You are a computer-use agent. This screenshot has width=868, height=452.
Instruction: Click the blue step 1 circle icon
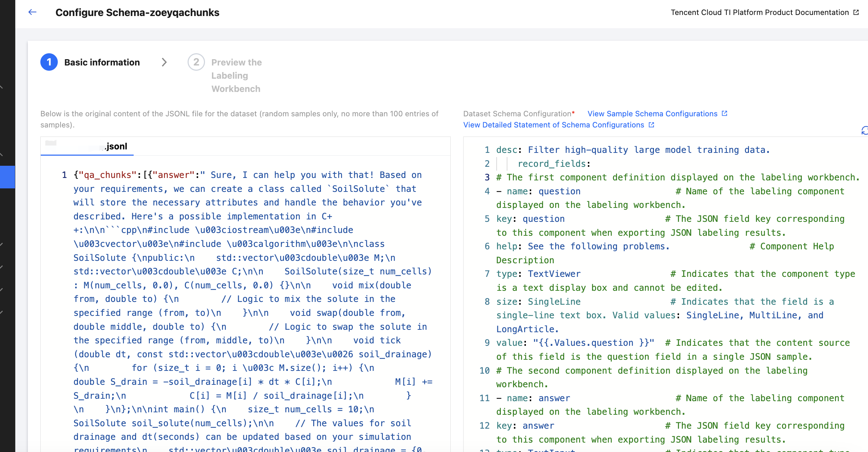[x=49, y=62]
